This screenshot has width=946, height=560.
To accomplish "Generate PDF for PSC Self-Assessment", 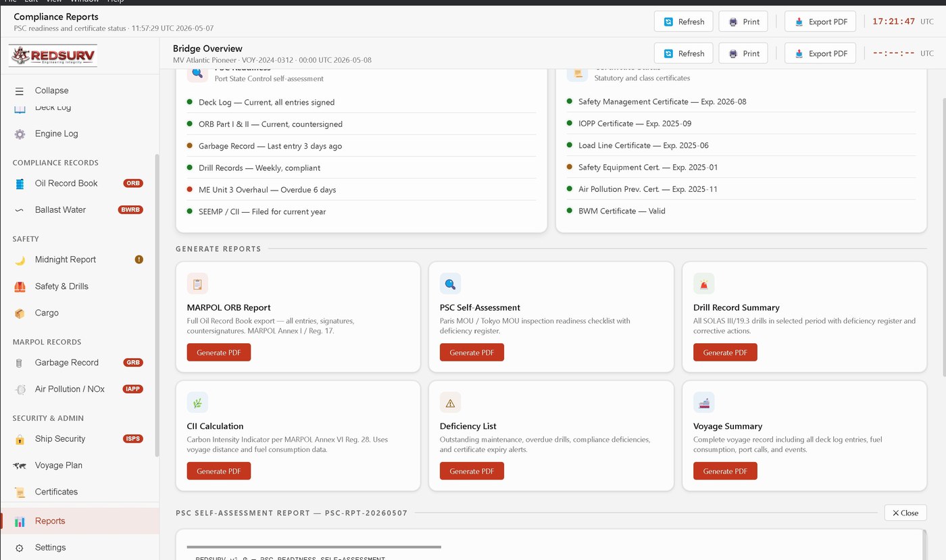I will click(472, 353).
